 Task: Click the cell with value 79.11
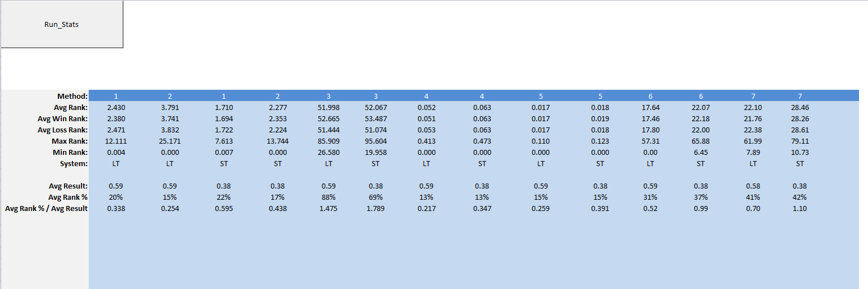(x=800, y=141)
